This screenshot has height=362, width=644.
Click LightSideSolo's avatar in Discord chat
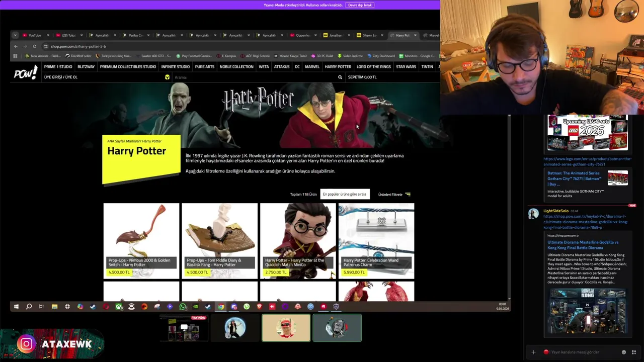(x=533, y=214)
